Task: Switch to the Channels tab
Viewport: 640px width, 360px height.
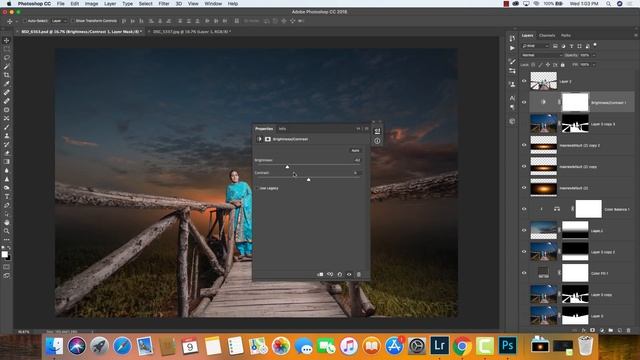Action: pos(547,36)
